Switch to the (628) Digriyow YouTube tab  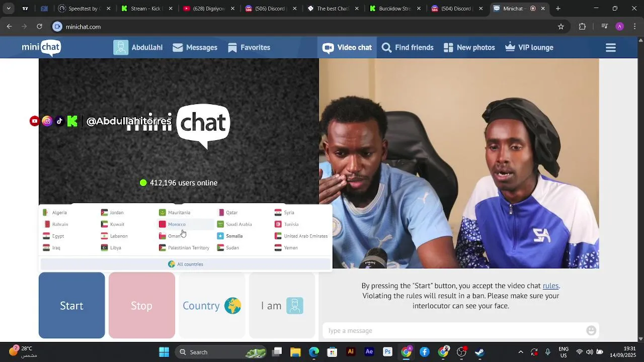[208, 9]
